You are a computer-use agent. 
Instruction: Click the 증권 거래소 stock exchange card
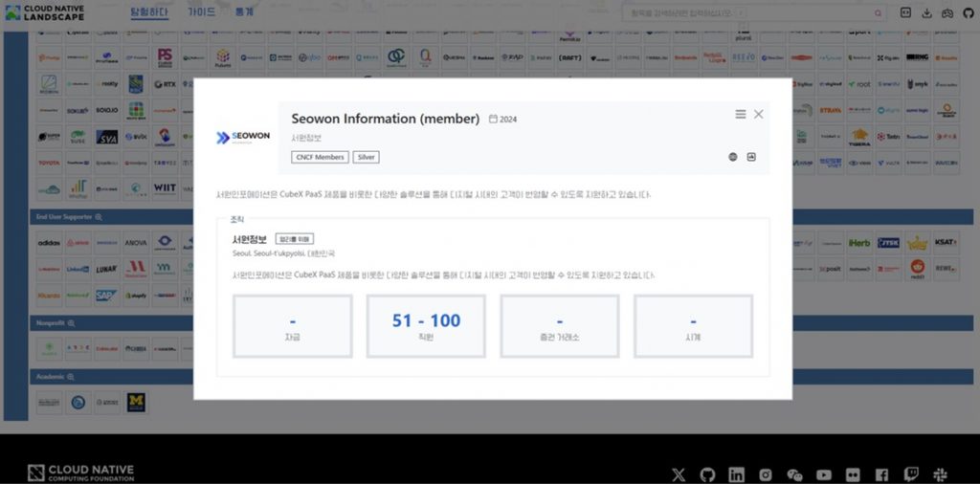click(559, 326)
